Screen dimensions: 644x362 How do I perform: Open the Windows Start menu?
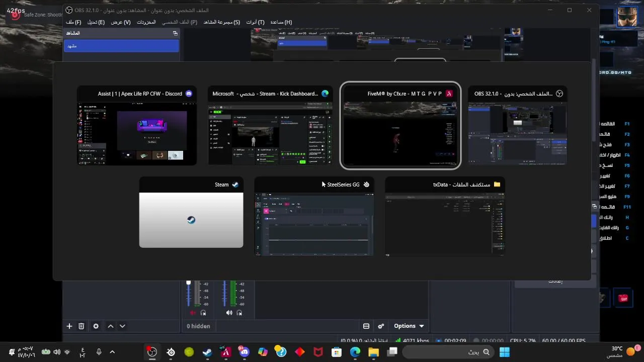[x=505, y=352]
